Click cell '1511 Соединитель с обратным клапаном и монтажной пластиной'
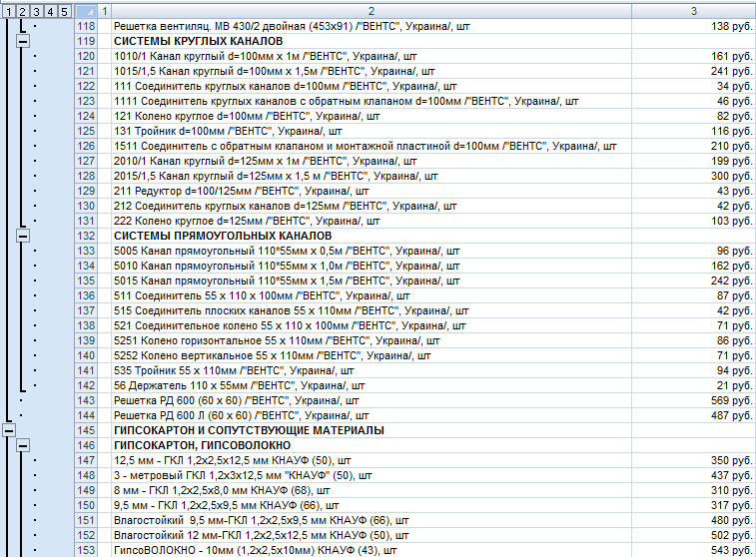The width and height of the screenshot is (756, 557). click(372, 146)
